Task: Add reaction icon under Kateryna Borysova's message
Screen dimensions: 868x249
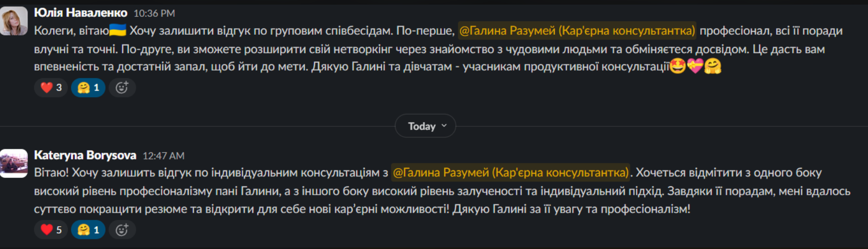Action: (x=122, y=230)
